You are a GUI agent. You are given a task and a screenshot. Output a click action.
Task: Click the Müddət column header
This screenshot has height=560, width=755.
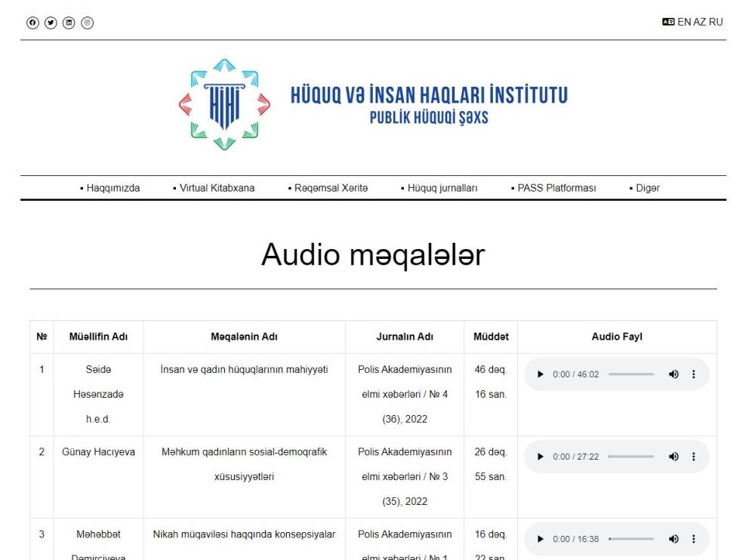[x=491, y=337]
